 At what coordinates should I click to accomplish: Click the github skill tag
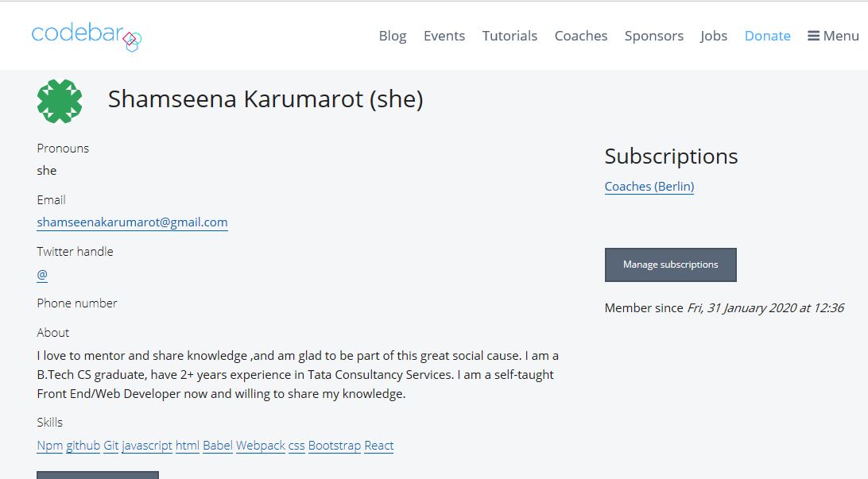(x=83, y=446)
